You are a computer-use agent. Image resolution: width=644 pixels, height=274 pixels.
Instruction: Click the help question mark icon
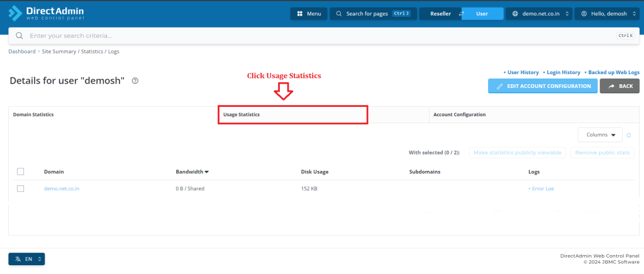[135, 81]
